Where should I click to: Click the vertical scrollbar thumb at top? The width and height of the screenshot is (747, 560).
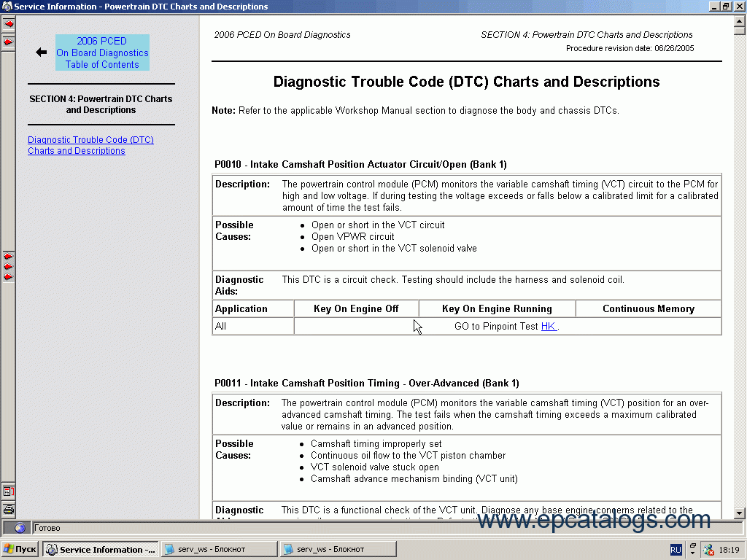tap(740, 31)
